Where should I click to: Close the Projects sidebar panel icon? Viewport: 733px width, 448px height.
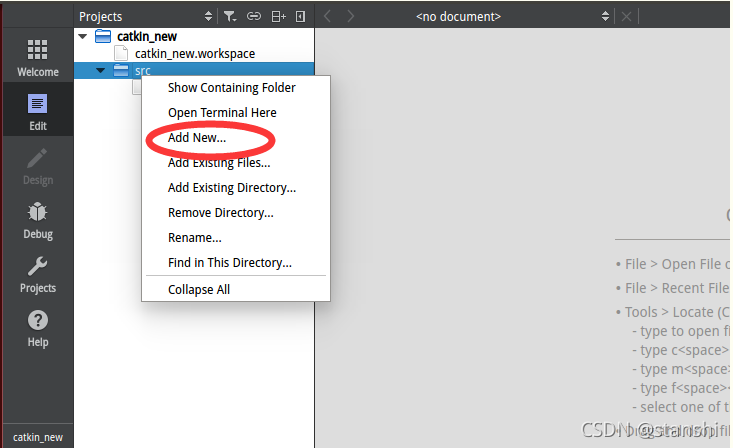point(301,17)
